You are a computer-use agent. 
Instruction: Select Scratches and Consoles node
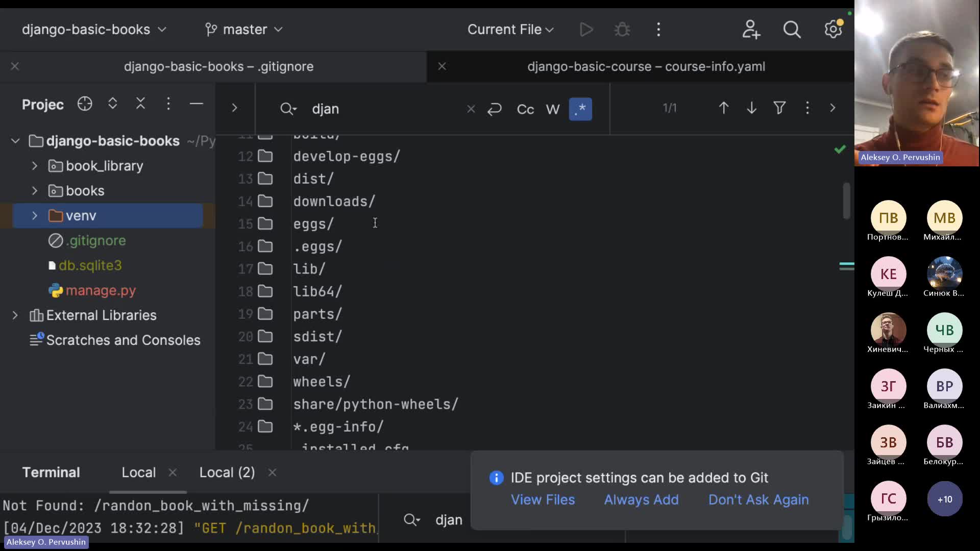(x=123, y=340)
